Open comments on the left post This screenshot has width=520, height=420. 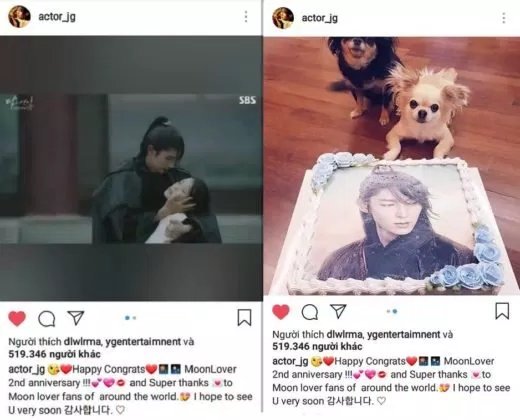point(47,319)
